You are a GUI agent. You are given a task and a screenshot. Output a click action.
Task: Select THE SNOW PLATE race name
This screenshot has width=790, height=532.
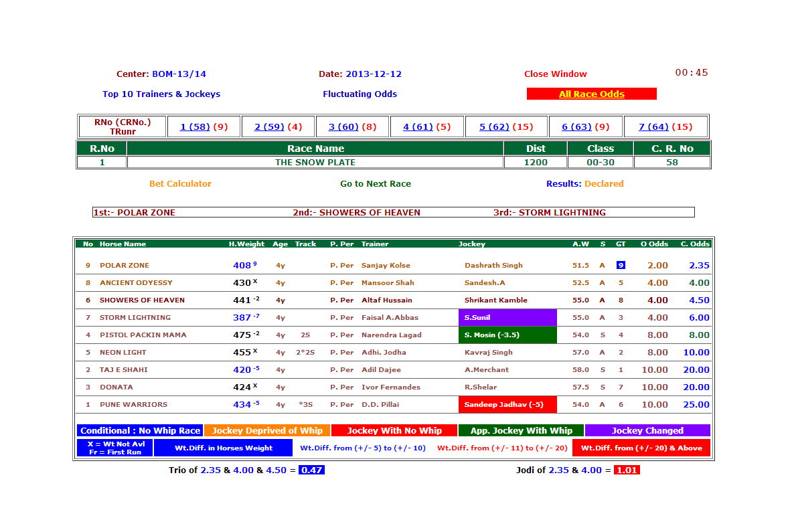pos(315,162)
